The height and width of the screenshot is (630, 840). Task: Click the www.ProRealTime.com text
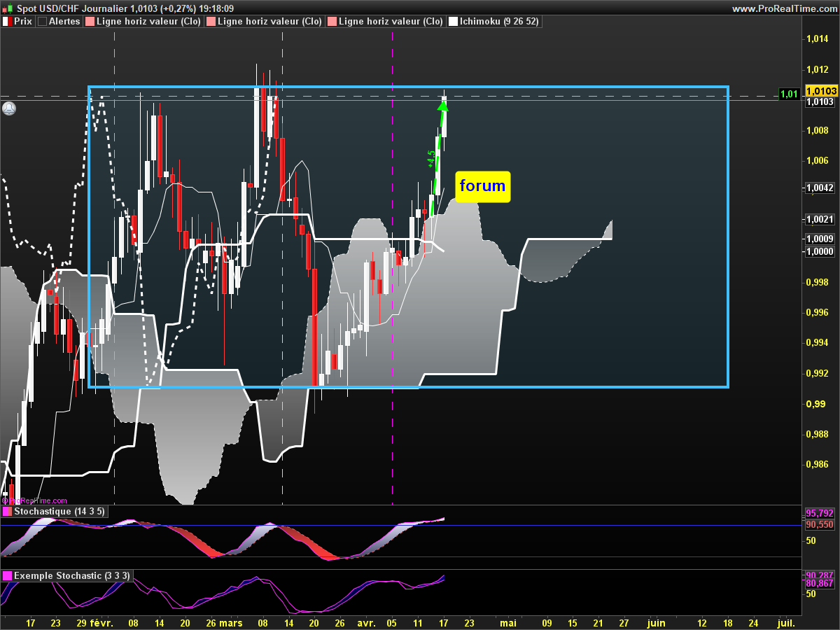pyautogui.click(x=785, y=8)
